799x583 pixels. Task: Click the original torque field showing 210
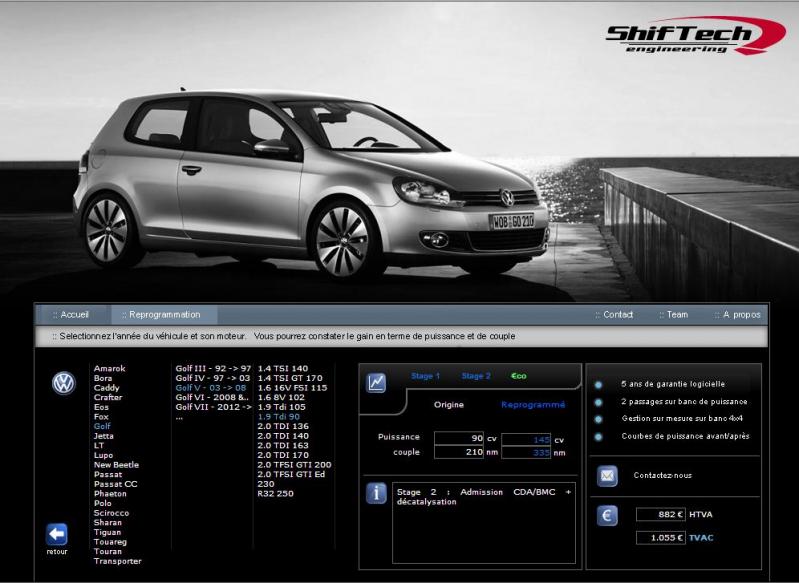pyautogui.click(x=459, y=452)
